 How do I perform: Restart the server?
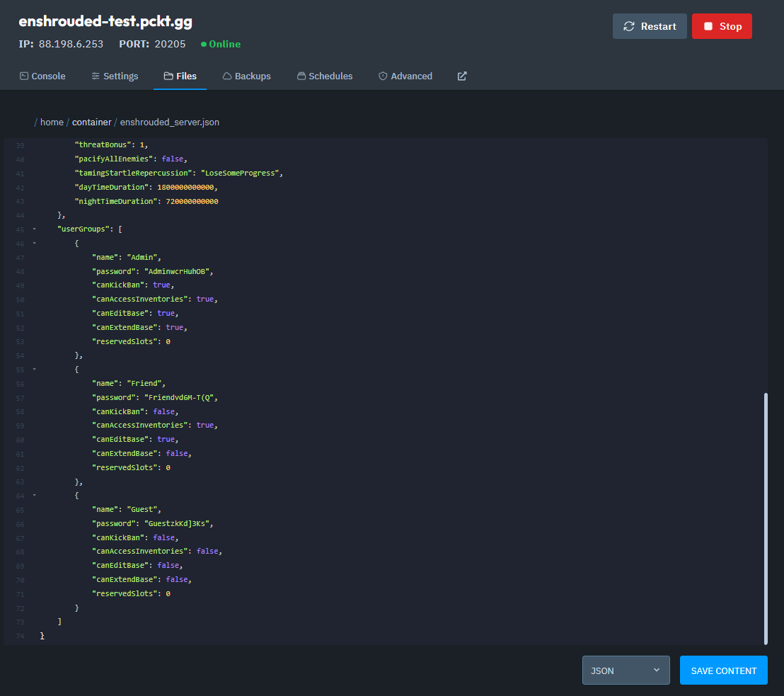point(650,26)
